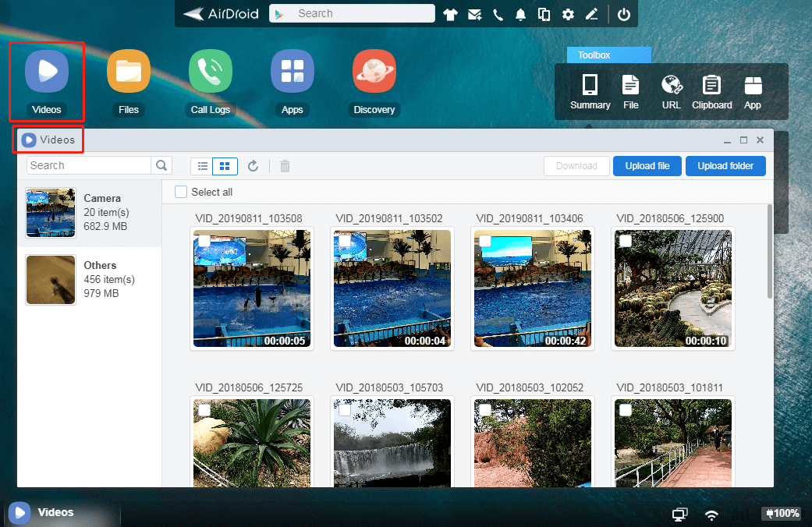Click file name VID_20180503_101811
The image size is (812, 527).
[x=669, y=387]
